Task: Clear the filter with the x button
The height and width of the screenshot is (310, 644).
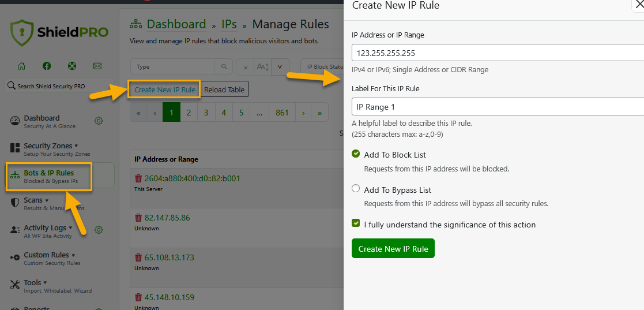Action: (245, 67)
